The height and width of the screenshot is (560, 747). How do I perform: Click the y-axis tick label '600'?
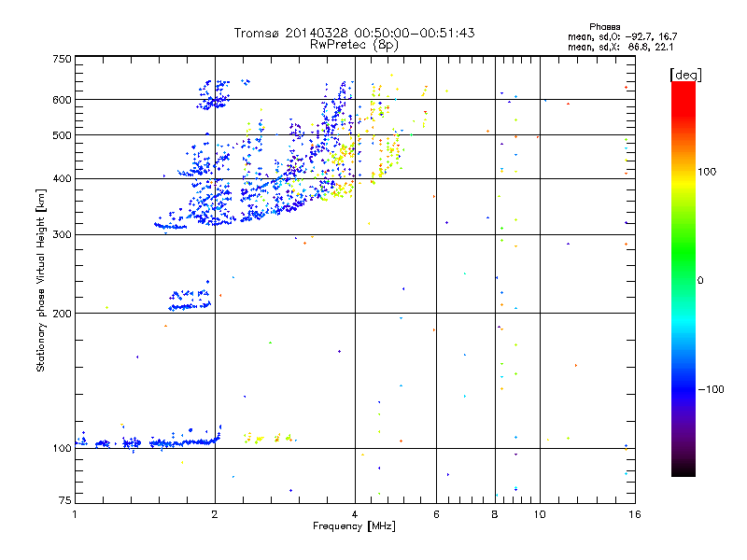pyautogui.click(x=62, y=100)
